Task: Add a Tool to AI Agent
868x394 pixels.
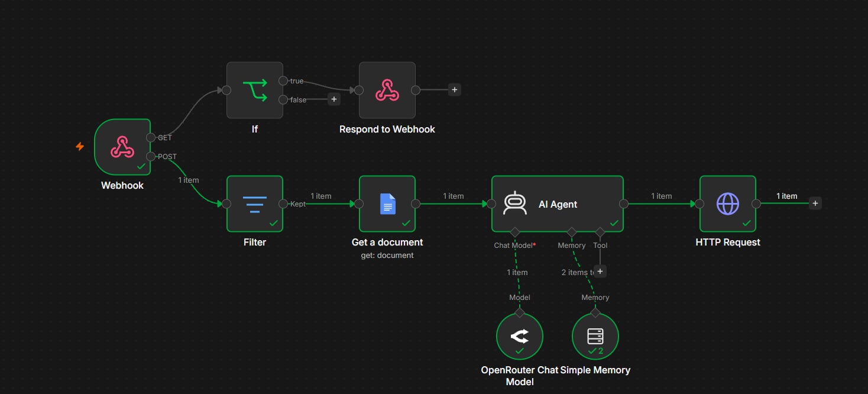Action: coord(600,272)
